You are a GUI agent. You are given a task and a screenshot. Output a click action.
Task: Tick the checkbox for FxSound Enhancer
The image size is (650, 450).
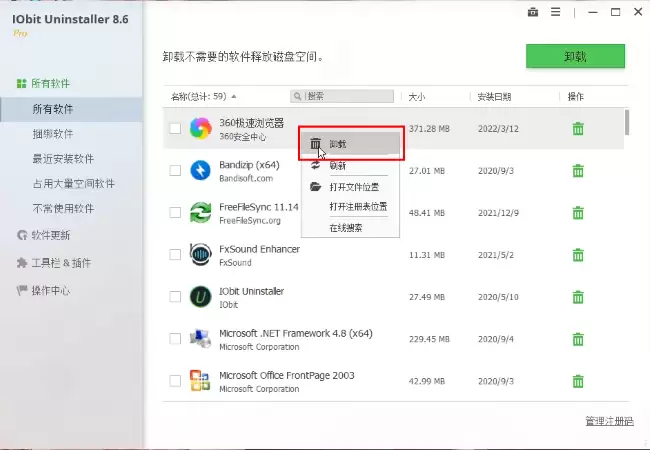(175, 255)
